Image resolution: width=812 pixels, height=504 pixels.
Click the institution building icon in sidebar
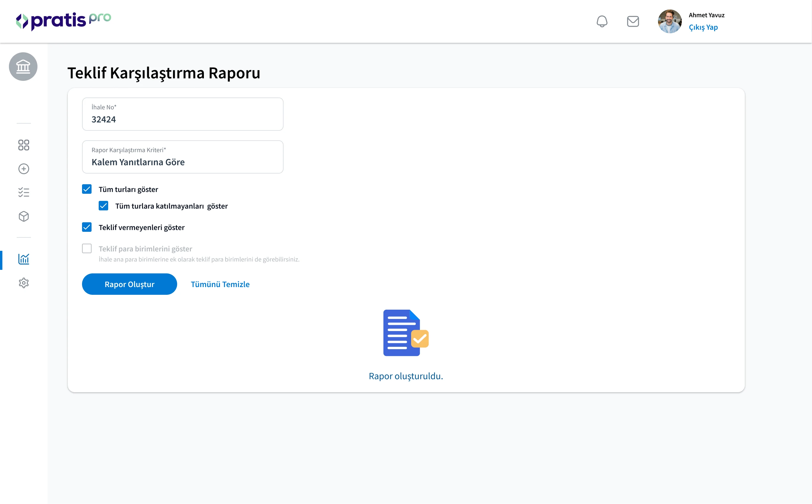coord(23,66)
